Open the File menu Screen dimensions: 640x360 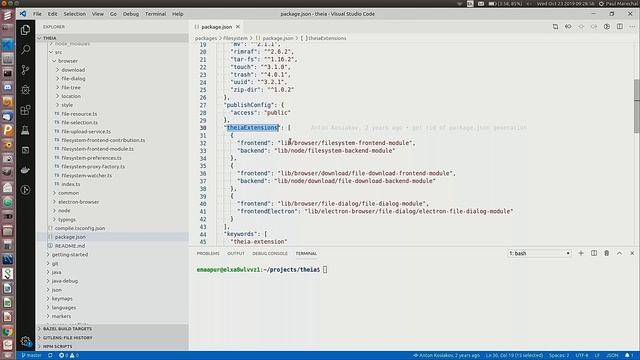tap(37, 14)
